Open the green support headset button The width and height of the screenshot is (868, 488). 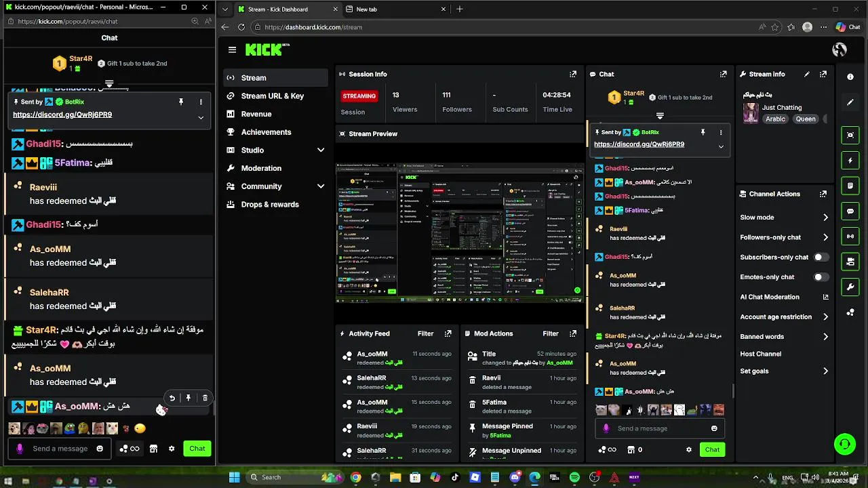click(x=845, y=445)
